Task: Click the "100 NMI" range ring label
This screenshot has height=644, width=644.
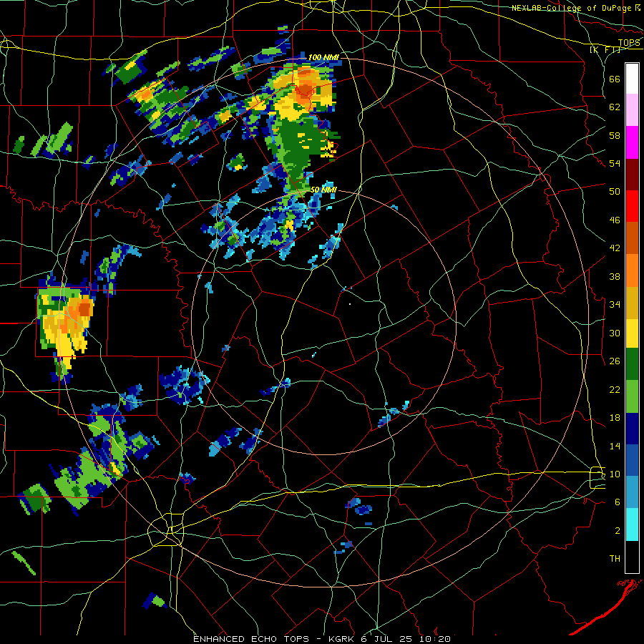Action: [x=323, y=57]
